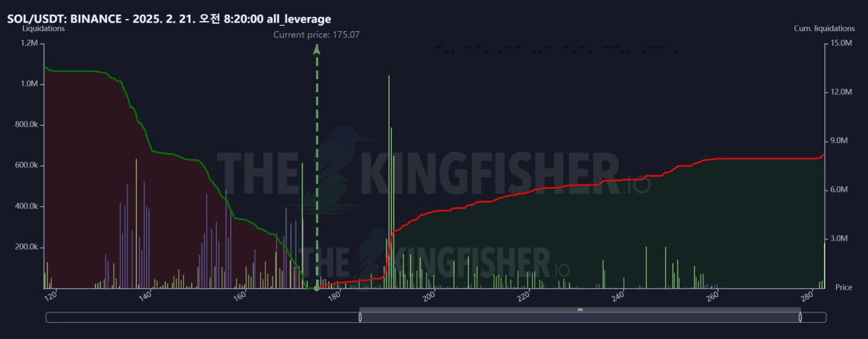868x339 pixels.
Task: Click the '120' price axis tick
Action: tap(52, 296)
